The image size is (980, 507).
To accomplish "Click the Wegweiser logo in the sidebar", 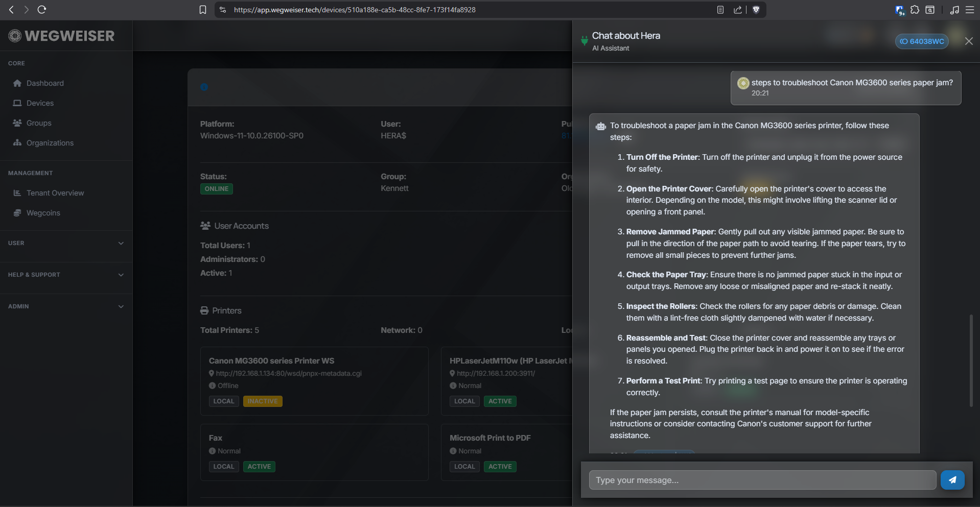I will (x=62, y=36).
